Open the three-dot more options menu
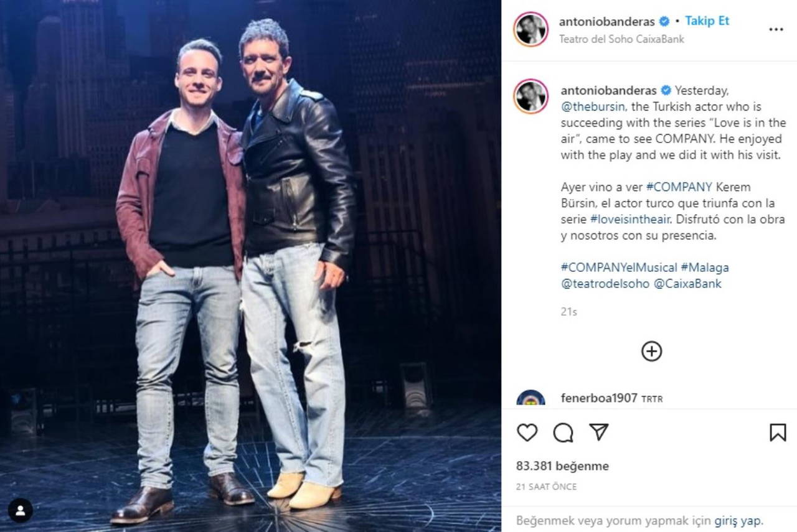This screenshot has height=532, width=797. click(776, 29)
